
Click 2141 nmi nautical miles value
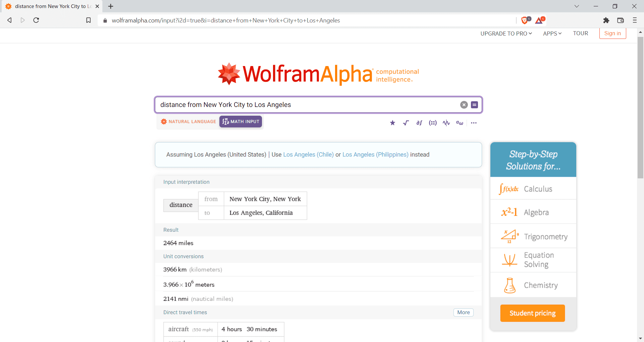point(198,299)
